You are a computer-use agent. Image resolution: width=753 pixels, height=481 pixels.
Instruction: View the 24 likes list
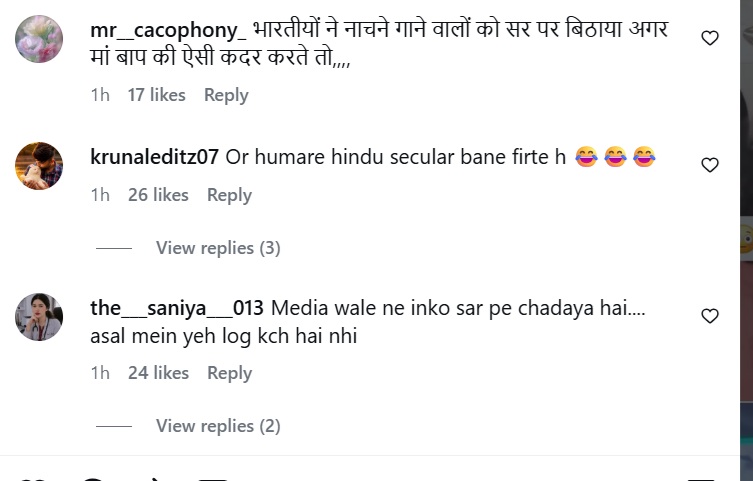(158, 373)
